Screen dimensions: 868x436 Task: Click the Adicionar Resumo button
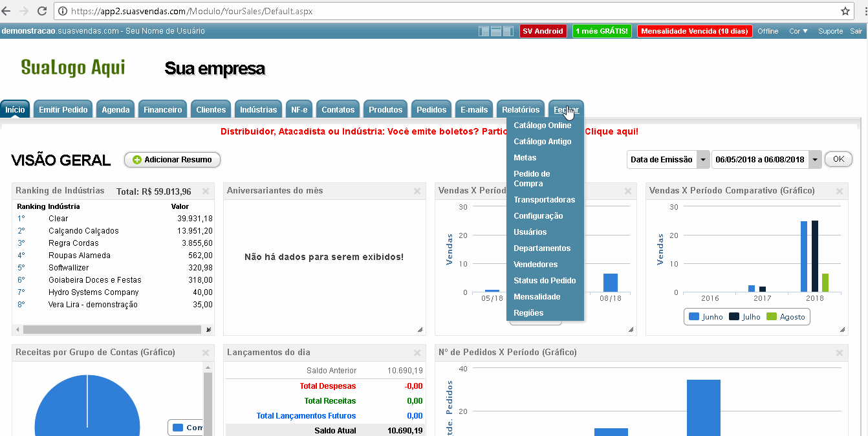[172, 160]
